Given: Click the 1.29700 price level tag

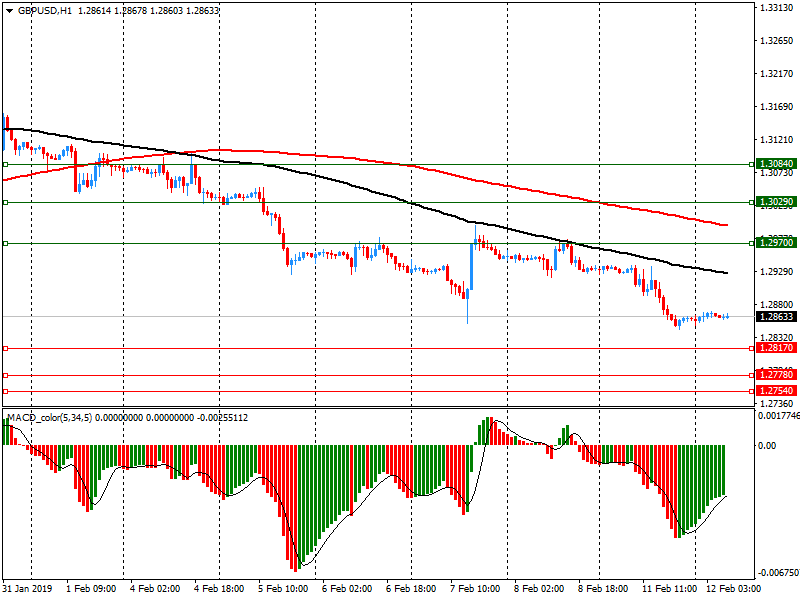Looking at the screenshot, I should (776, 243).
